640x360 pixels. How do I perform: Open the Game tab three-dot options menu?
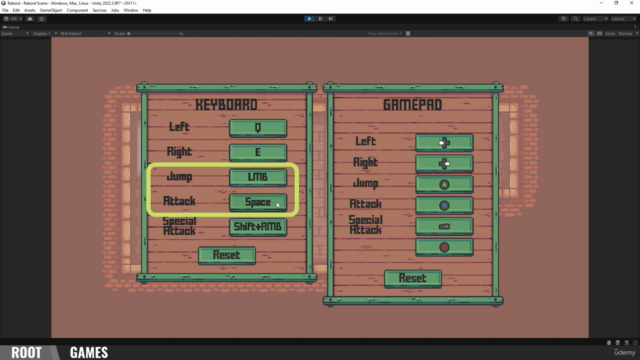coord(636,27)
